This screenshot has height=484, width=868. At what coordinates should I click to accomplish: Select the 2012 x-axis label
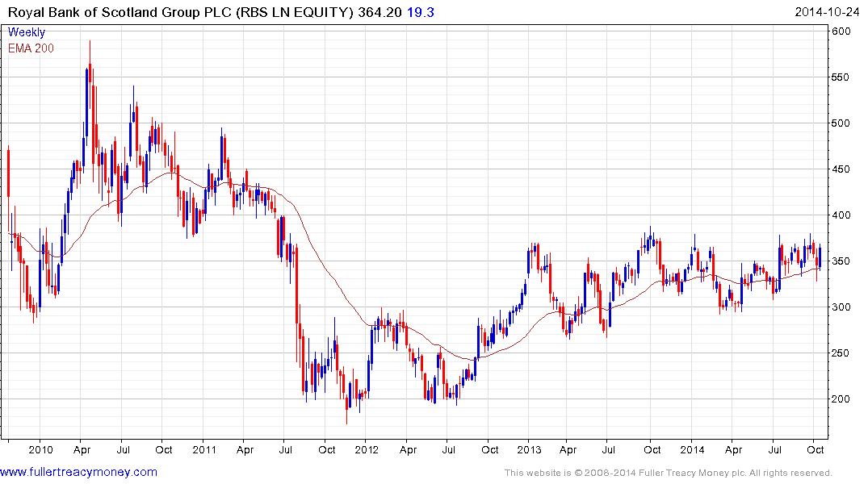367,449
